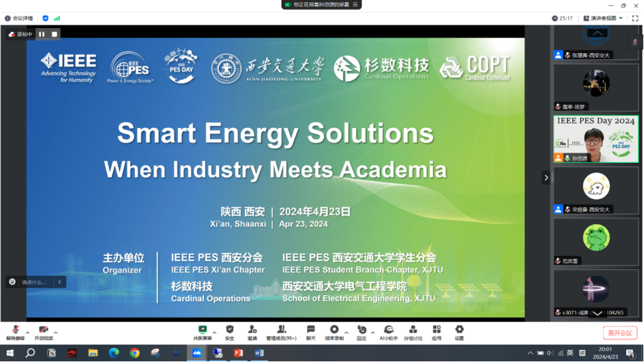Open the Manage Members panel
644x362 pixels.
point(282,332)
